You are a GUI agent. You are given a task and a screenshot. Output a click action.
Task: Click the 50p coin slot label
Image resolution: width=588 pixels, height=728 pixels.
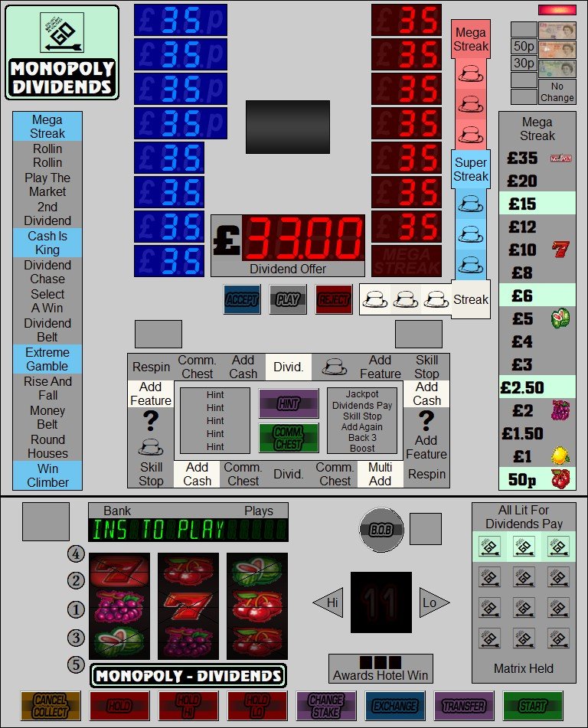pyautogui.click(x=524, y=46)
